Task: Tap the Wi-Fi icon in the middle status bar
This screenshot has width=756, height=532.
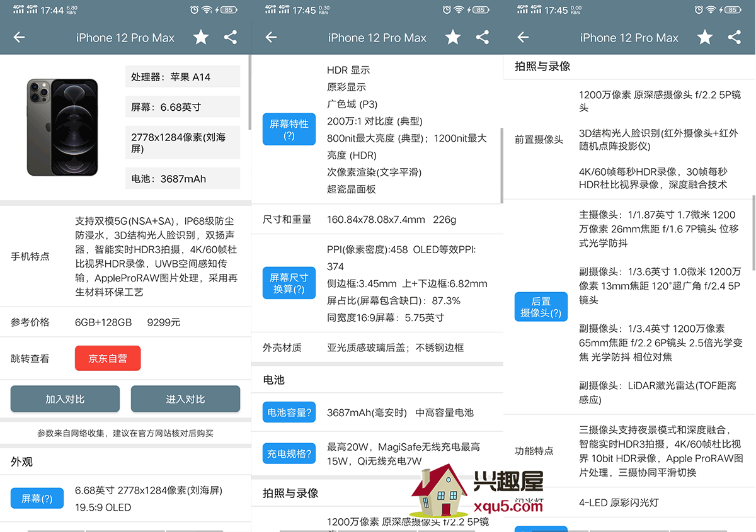Action: pos(459,9)
